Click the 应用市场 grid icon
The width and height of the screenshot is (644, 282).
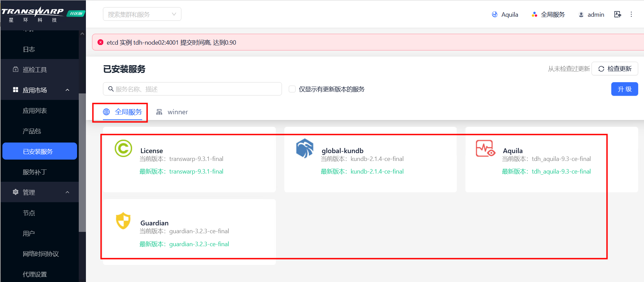(16, 90)
